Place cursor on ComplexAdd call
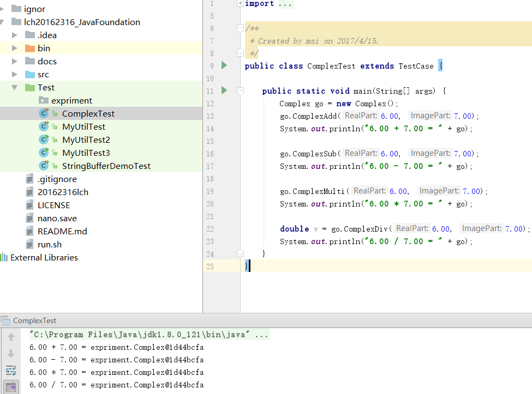This screenshot has width=532, height=394. pos(314,116)
